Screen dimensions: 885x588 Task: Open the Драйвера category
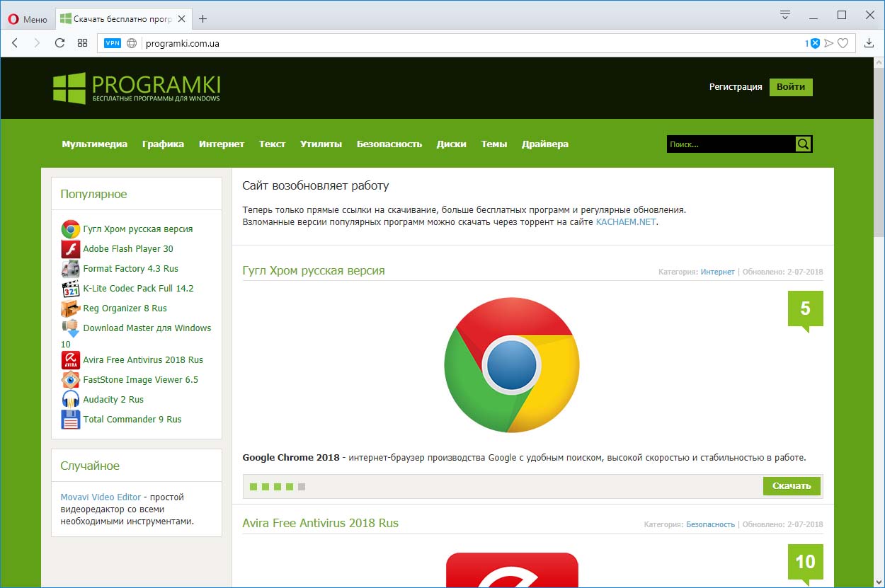pos(545,144)
